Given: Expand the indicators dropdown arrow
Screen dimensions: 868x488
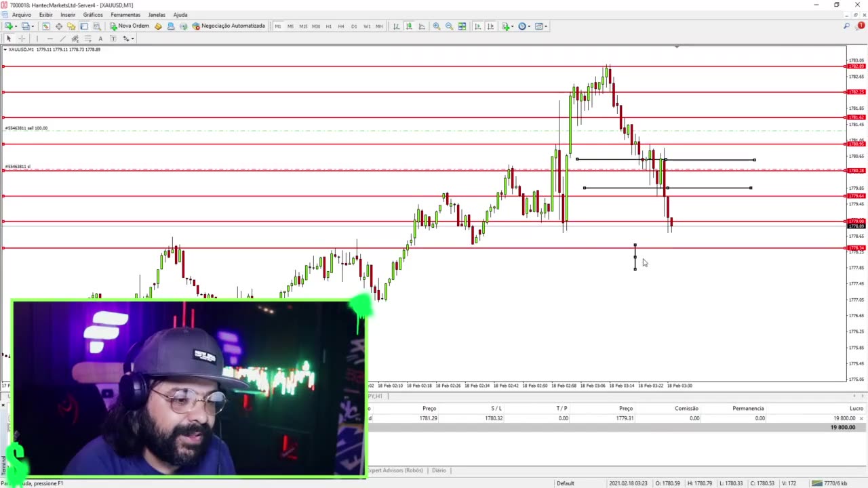Looking at the screenshot, I should 513,26.
